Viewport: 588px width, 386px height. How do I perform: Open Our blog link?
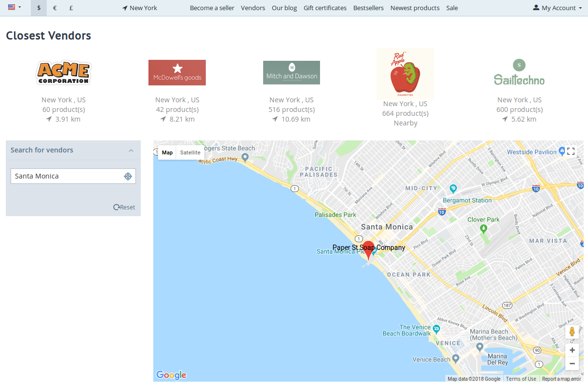(x=284, y=8)
